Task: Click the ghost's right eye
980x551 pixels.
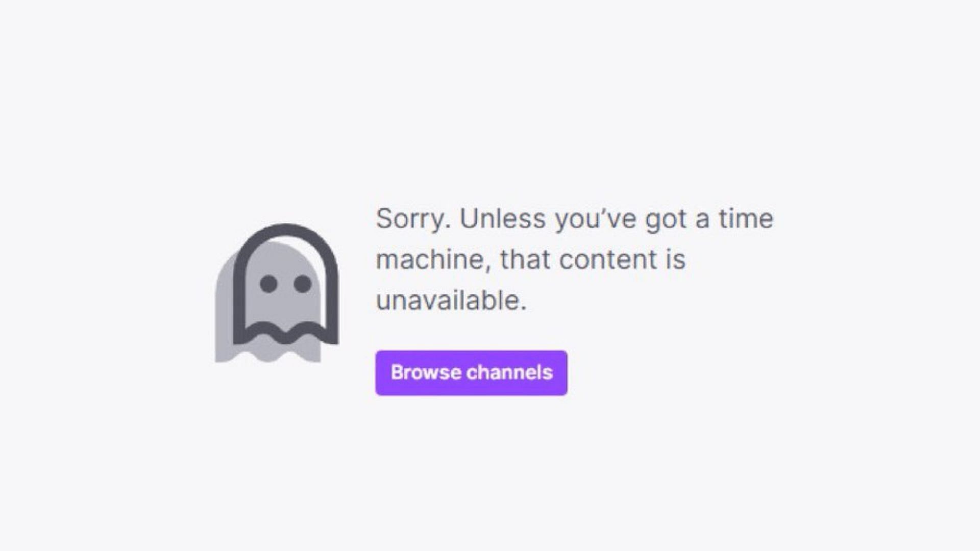Action: click(303, 284)
